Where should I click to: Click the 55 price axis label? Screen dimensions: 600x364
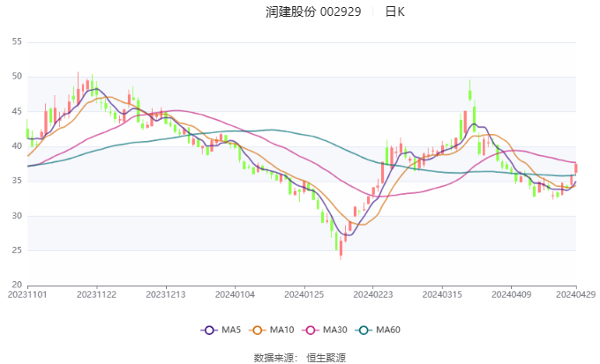tap(17, 41)
